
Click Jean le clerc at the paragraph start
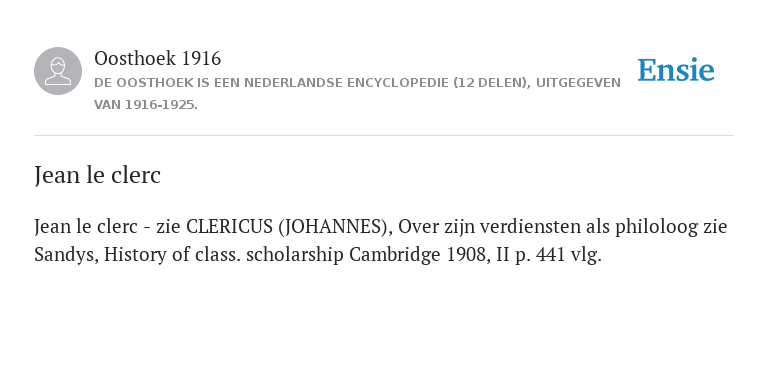(x=86, y=227)
